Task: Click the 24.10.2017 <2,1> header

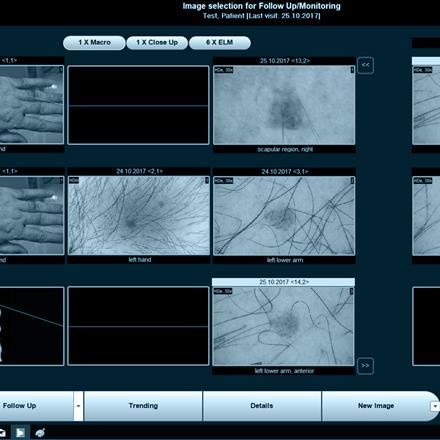Action: coord(139,171)
